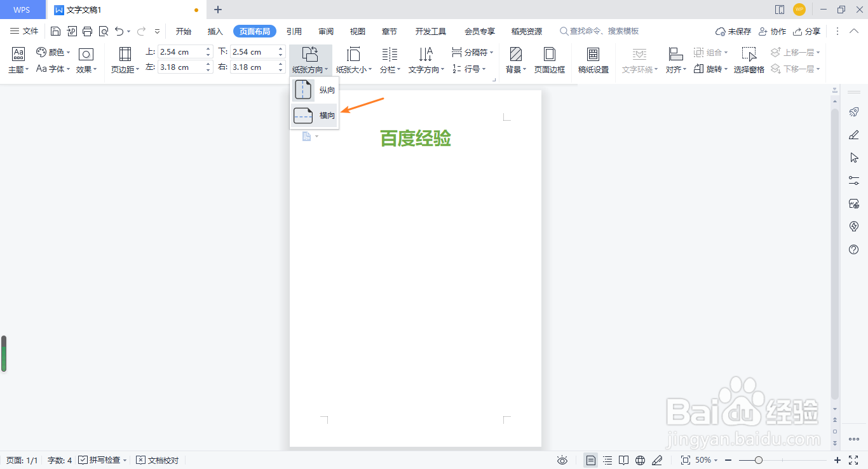Open the print preview

click(103, 31)
